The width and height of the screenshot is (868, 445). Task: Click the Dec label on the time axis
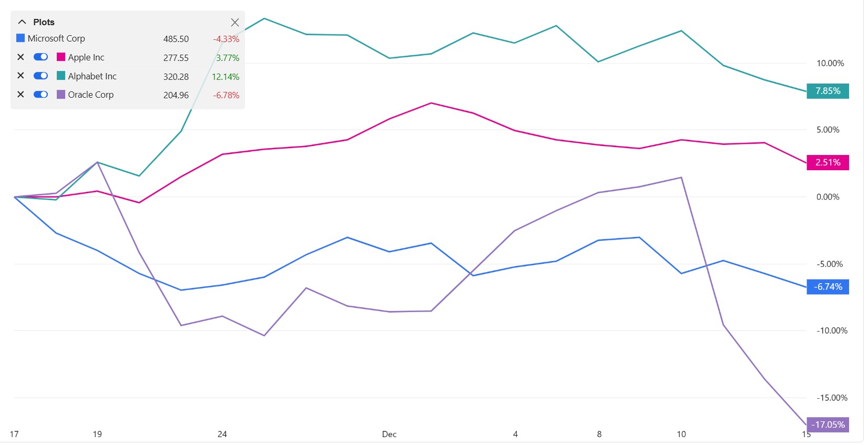coord(389,434)
